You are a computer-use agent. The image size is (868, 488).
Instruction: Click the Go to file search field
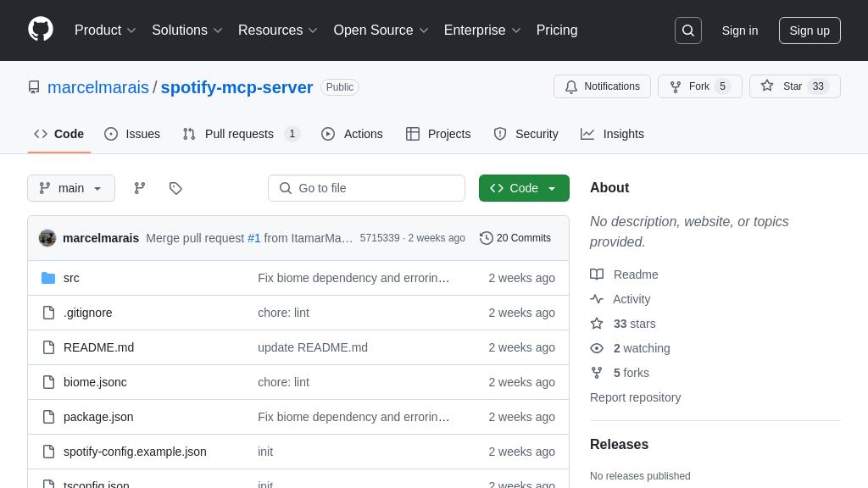click(366, 188)
